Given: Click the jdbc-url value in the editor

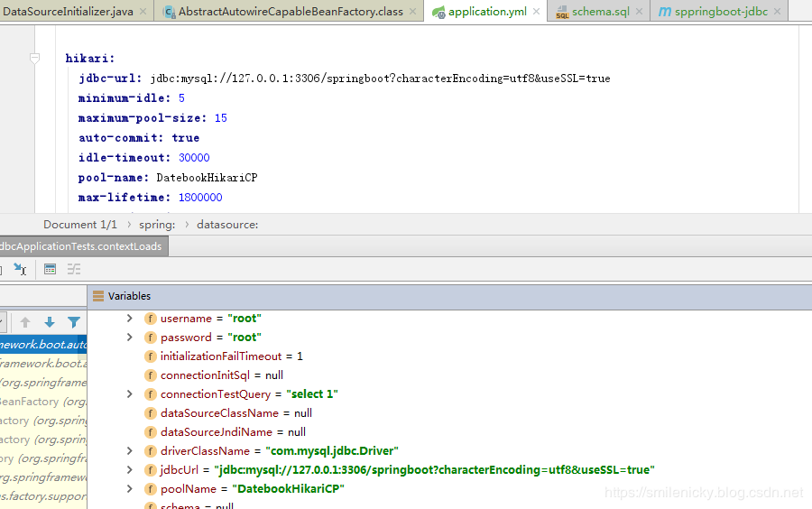Looking at the screenshot, I should point(380,79).
